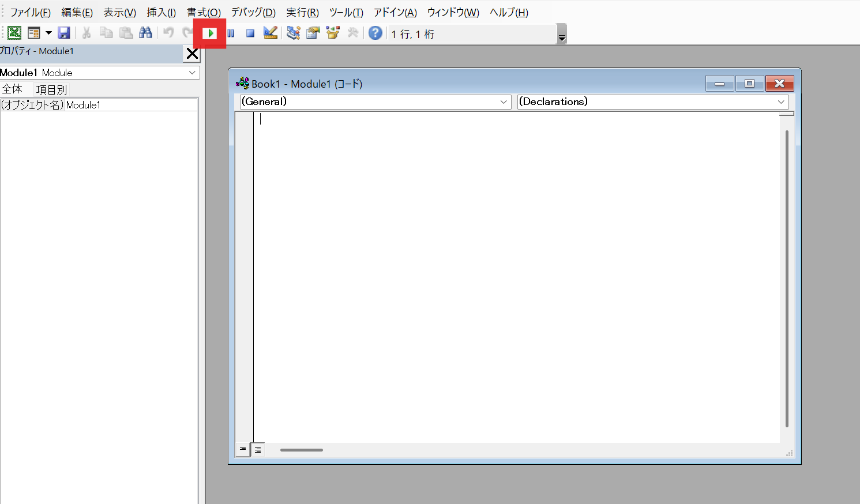Screen dimensions: 860x504
Task: Expand the (General) object dropdown
Action: [x=504, y=102]
